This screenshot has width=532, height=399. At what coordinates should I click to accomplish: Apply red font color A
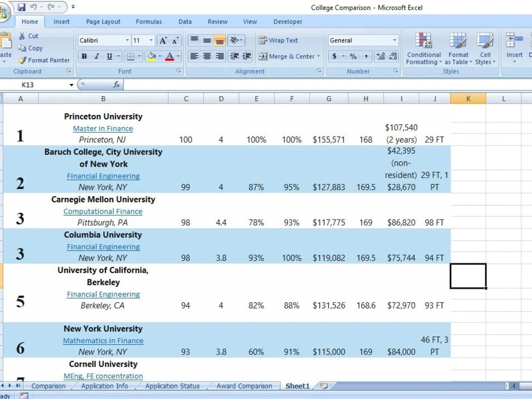pyautogui.click(x=170, y=56)
